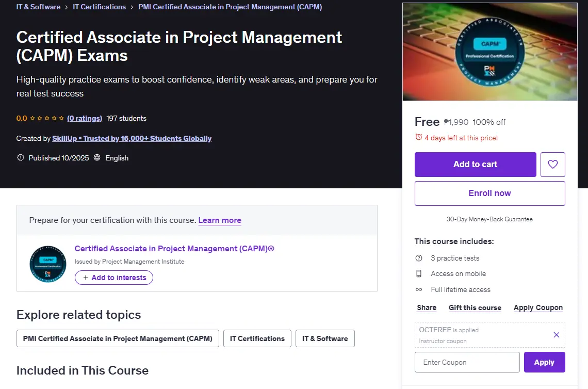This screenshot has width=588, height=389.
Task: Open the course preview image
Action: tap(490, 52)
